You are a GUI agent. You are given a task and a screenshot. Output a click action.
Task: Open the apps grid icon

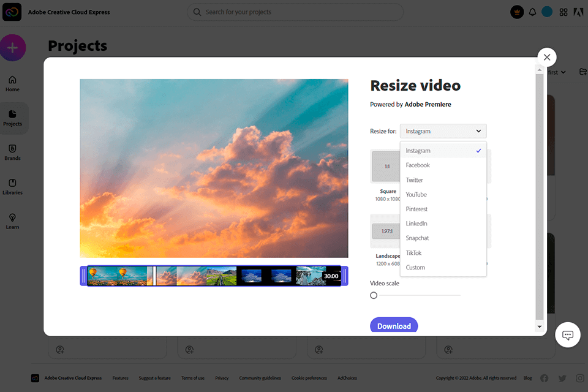(x=563, y=12)
